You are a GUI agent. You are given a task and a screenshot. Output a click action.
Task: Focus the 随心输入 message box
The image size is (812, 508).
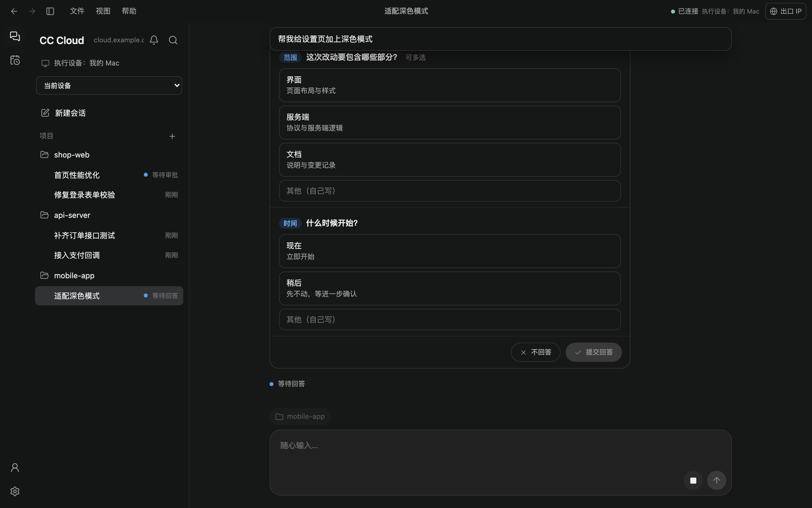point(500,462)
